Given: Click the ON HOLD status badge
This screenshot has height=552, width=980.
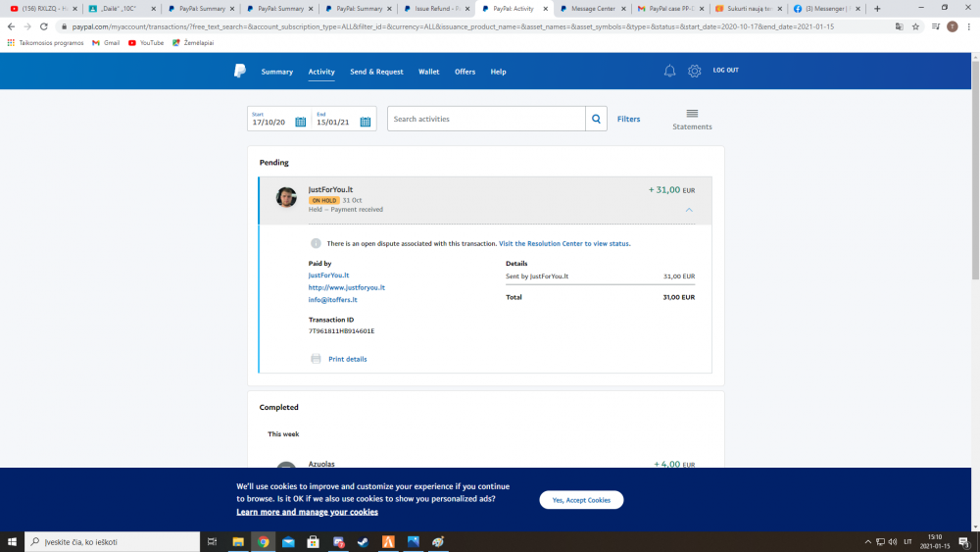Looking at the screenshot, I should [x=323, y=201].
